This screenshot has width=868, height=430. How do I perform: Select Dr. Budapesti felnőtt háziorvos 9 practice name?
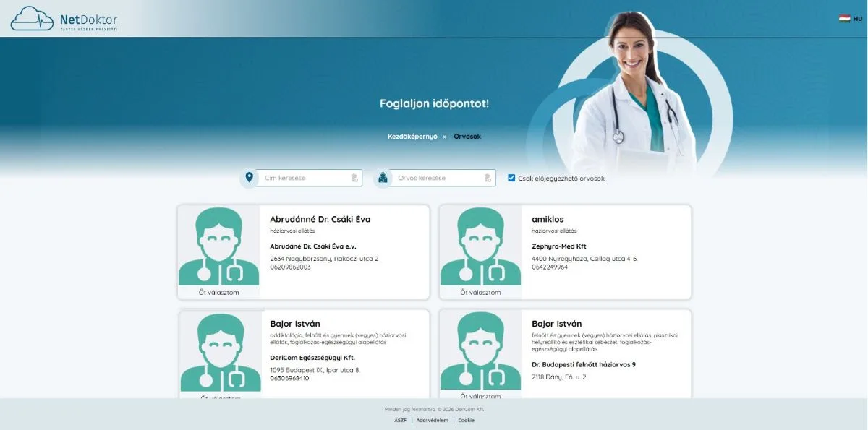tap(584, 364)
